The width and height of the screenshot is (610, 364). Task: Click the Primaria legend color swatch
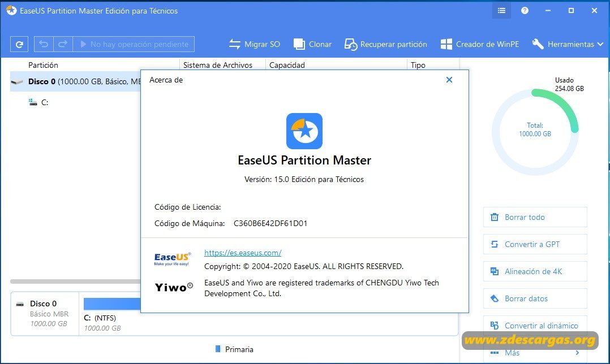(218, 349)
